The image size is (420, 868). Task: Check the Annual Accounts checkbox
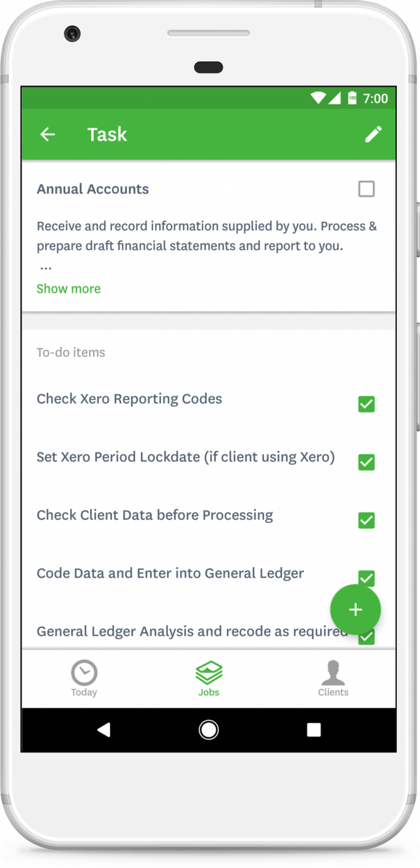click(x=366, y=188)
